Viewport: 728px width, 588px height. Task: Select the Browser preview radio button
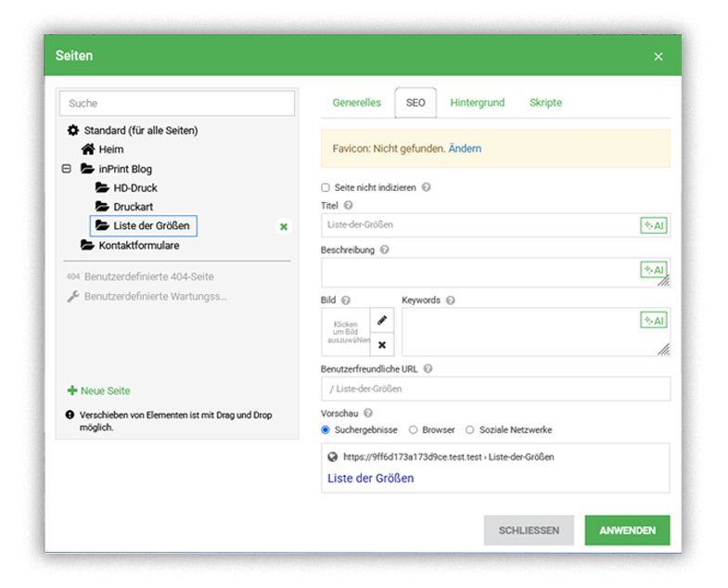pos(414,430)
